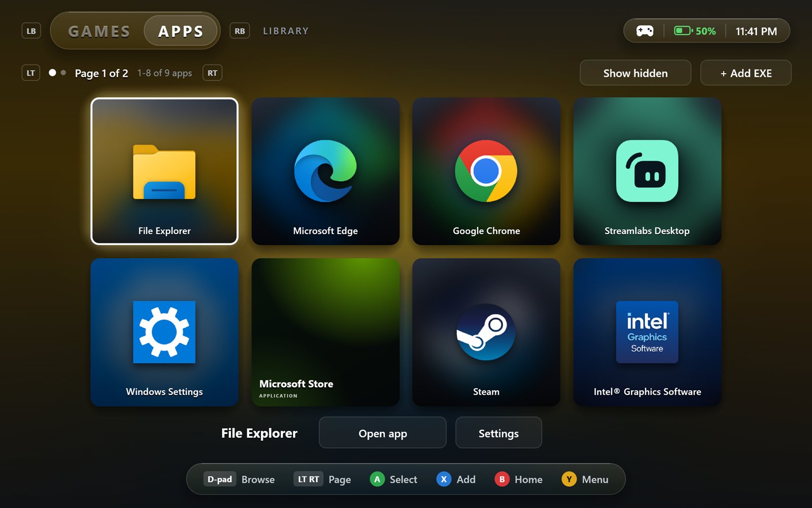Click the RB bumper icon
812x508 pixels.
coord(240,31)
